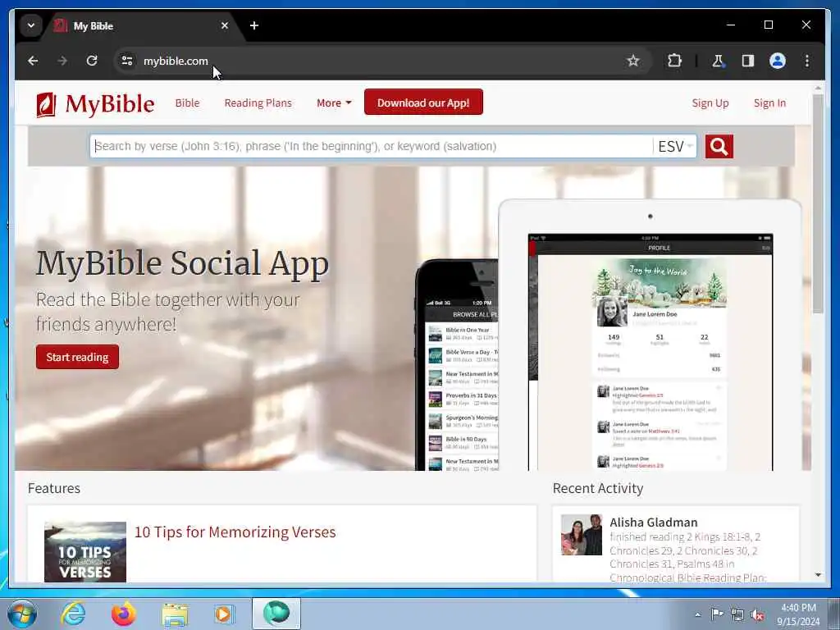The width and height of the screenshot is (840, 630).
Task: Open the Action Center flag tray icon
Action: coord(717,614)
